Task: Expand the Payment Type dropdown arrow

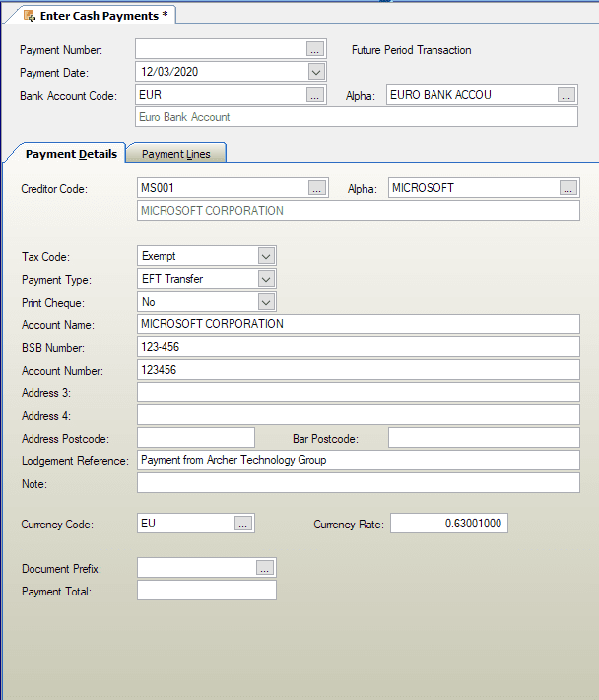Action: (x=266, y=279)
